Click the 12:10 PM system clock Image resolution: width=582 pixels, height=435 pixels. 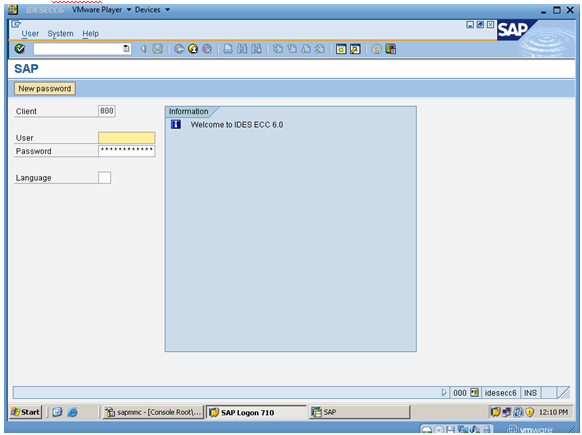tap(553, 412)
